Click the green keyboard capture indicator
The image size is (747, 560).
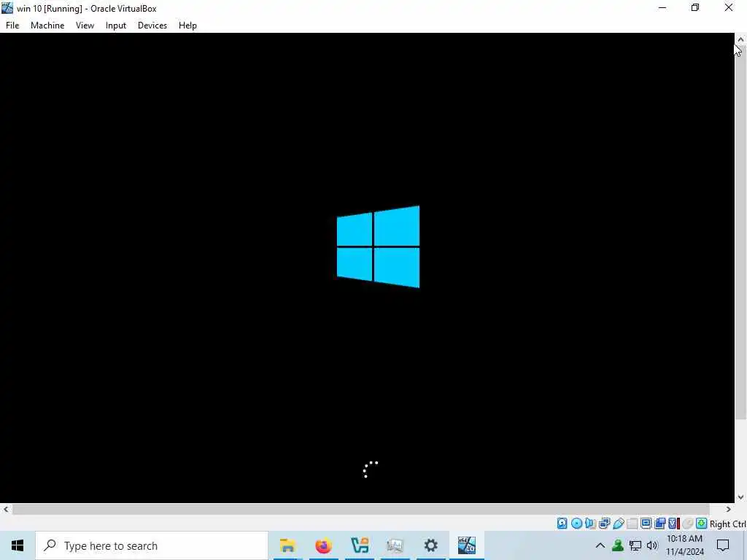pos(701,524)
